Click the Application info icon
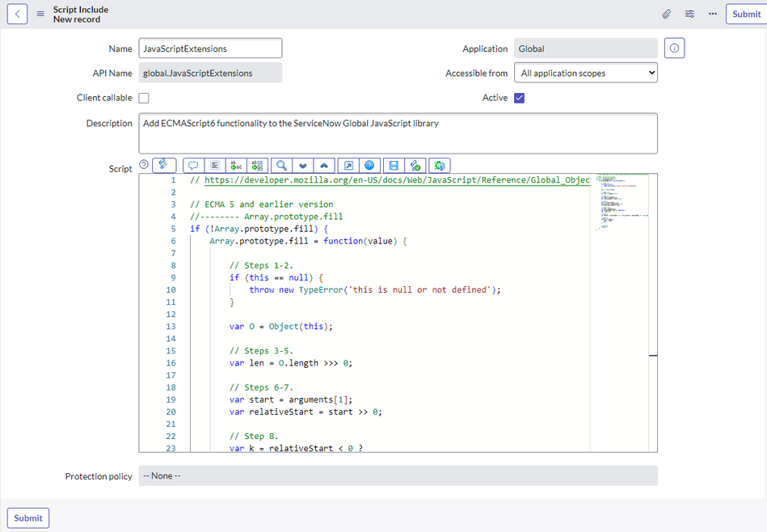The image size is (767, 532). (x=675, y=48)
